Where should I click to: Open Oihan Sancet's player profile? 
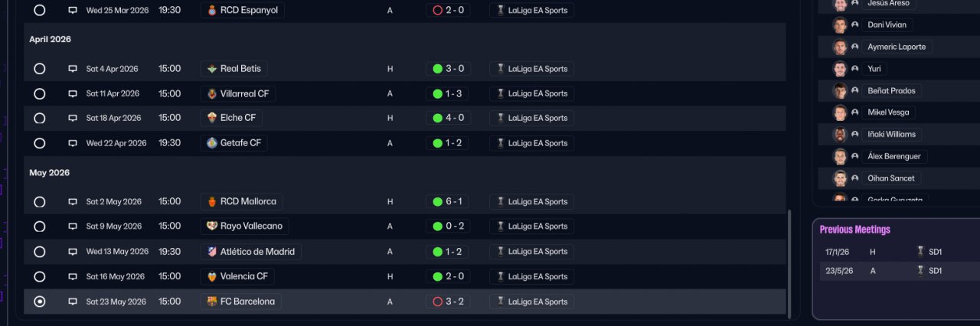coord(891,178)
